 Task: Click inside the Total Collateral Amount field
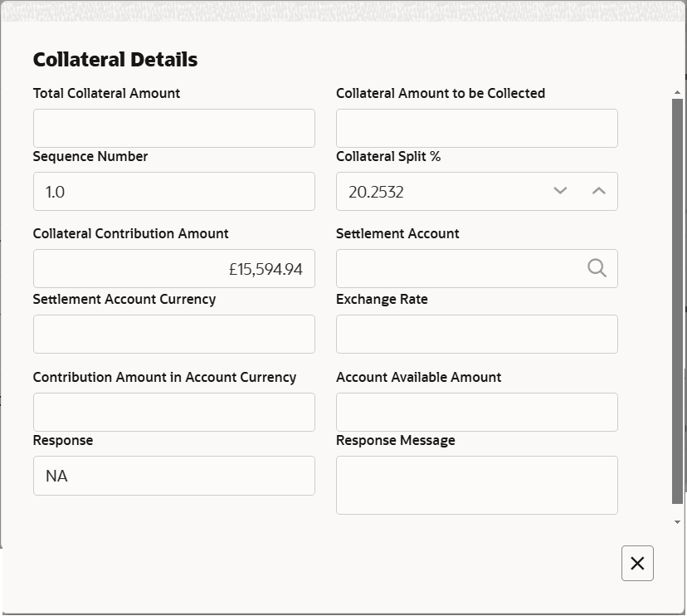[x=173, y=128]
